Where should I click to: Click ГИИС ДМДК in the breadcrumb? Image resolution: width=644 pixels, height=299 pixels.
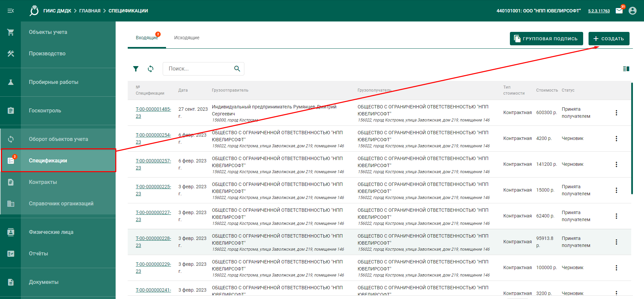coord(57,11)
